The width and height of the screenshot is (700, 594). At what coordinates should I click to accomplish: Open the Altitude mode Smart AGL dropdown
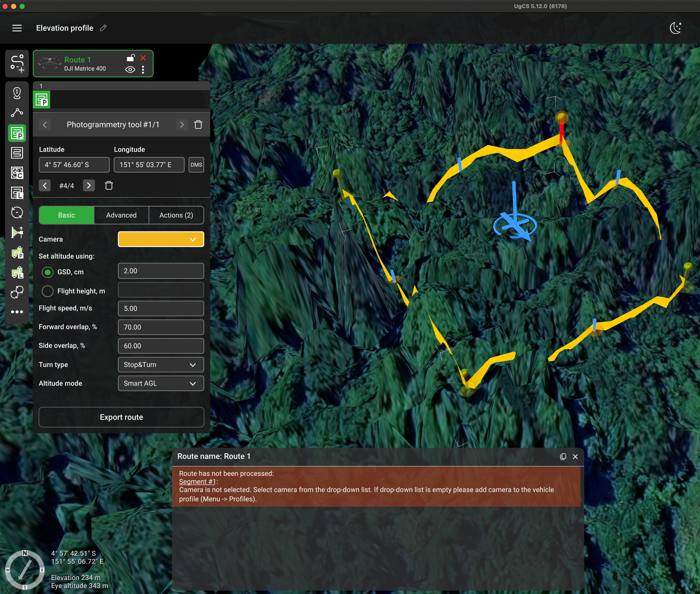pyautogui.click(x=161, y=384)
